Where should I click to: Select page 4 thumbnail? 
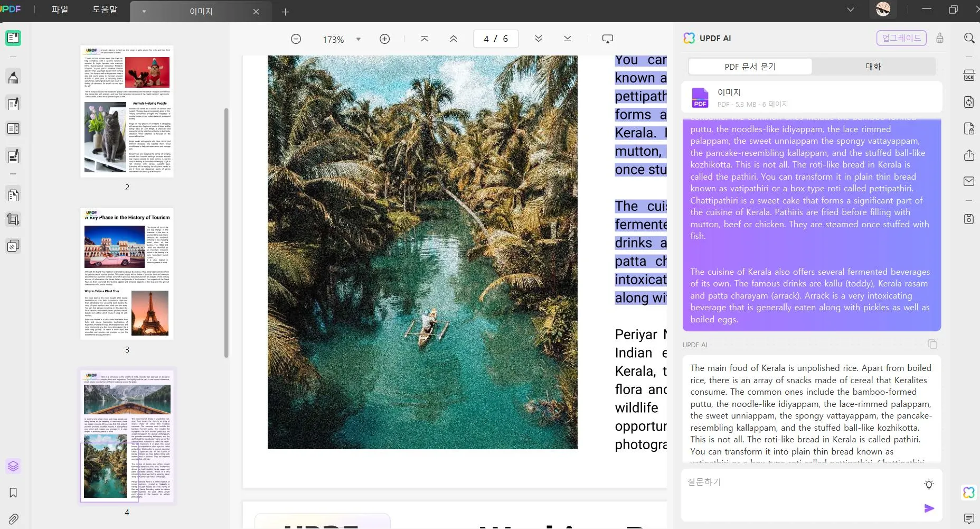[x=127, y=436]
